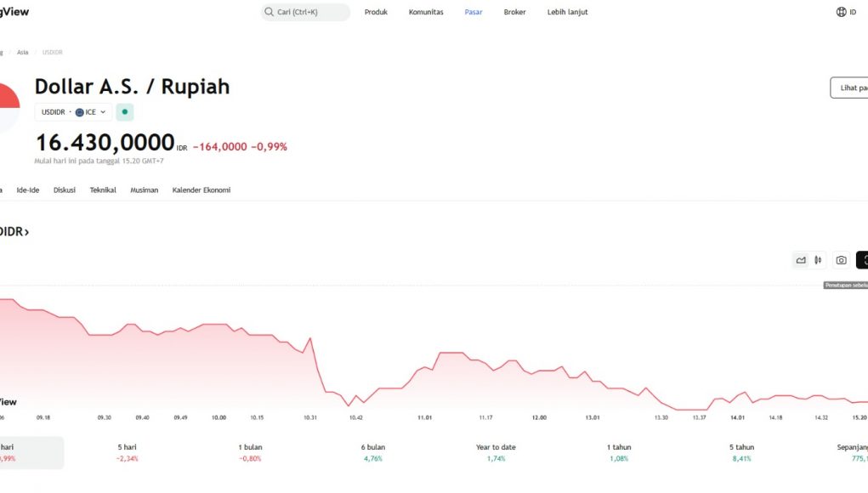868x493 pixels.
Task: Open the Kalender Ekonomi tab
Action: pyautogui.click(x=201, y=190)
